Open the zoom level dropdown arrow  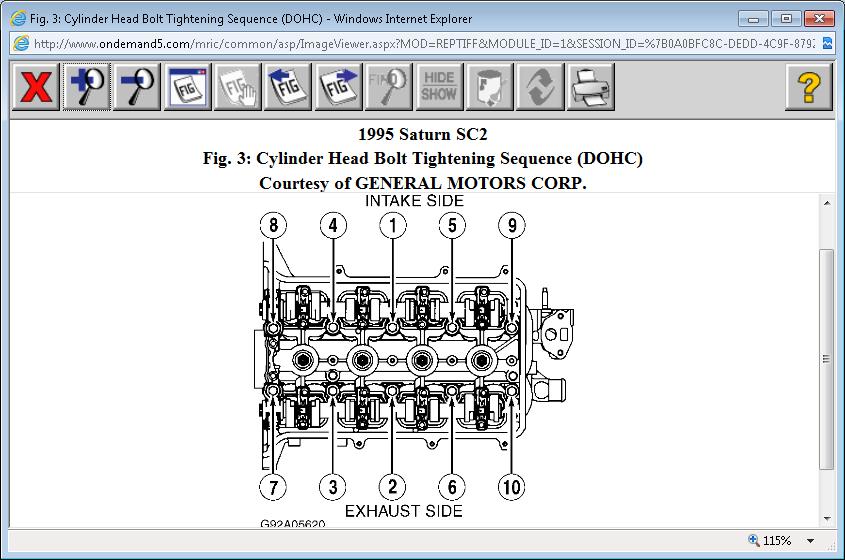click(x=810, y=541)
